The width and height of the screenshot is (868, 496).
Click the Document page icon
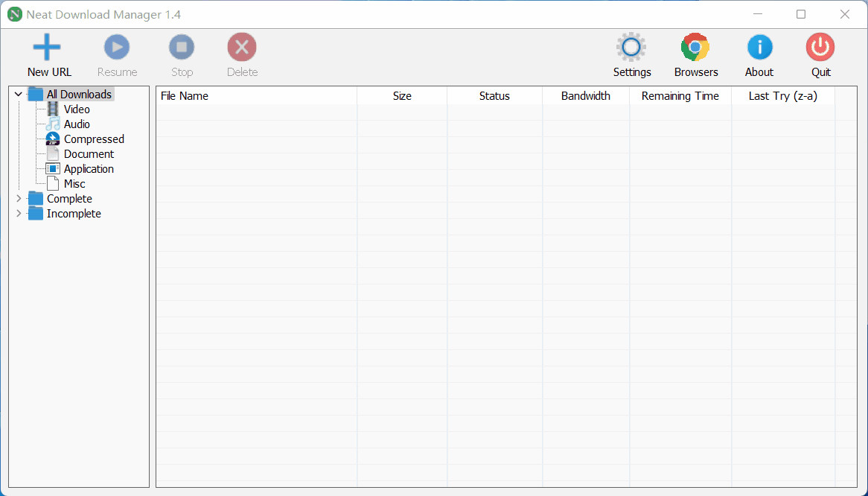(x=53, y=154)
